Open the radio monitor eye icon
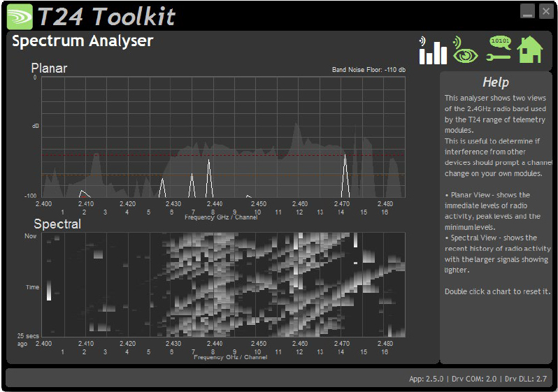 tap(466, 50)
